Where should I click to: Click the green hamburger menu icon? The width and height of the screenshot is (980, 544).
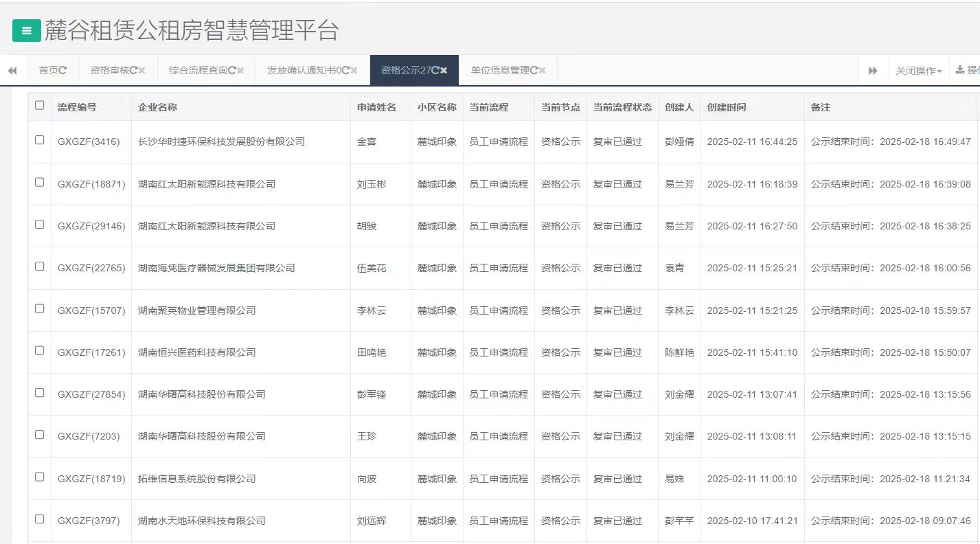pyautogui.click(x=26, y=31)
